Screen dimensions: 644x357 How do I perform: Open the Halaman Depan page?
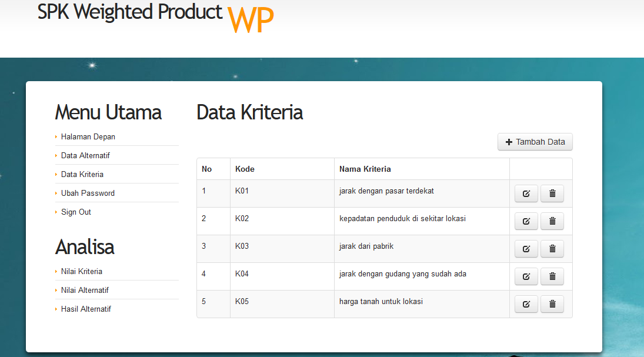tap(88, 136)
